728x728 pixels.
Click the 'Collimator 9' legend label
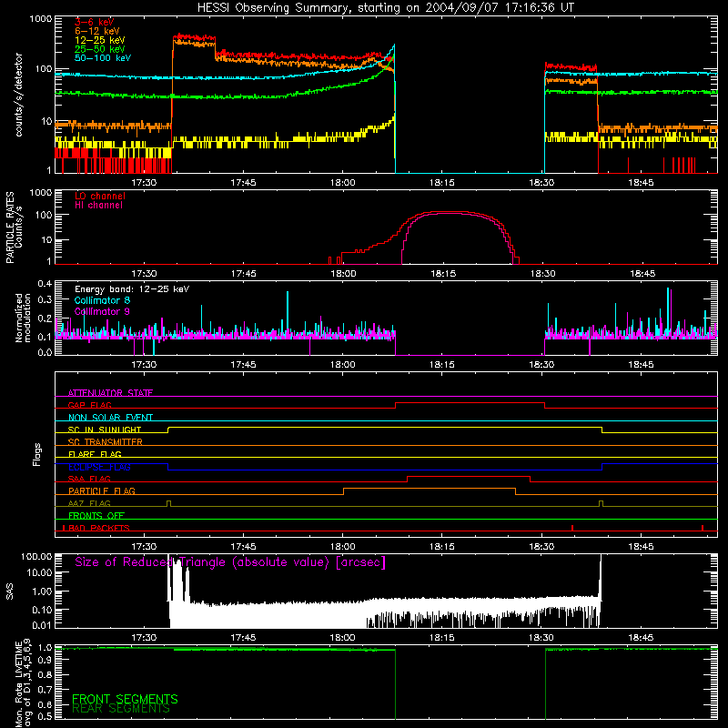(102, 311)
